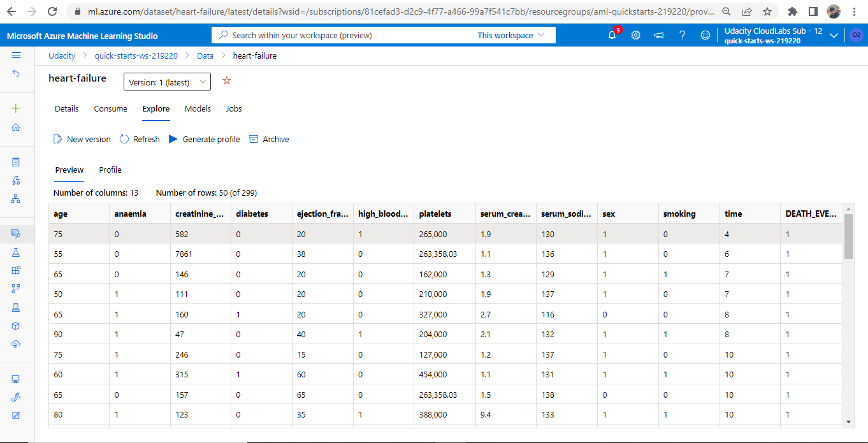The width and height of the screenshot is (868, 443).
Task: Open workspace settings with the gear icon
Action: [635, 35]
